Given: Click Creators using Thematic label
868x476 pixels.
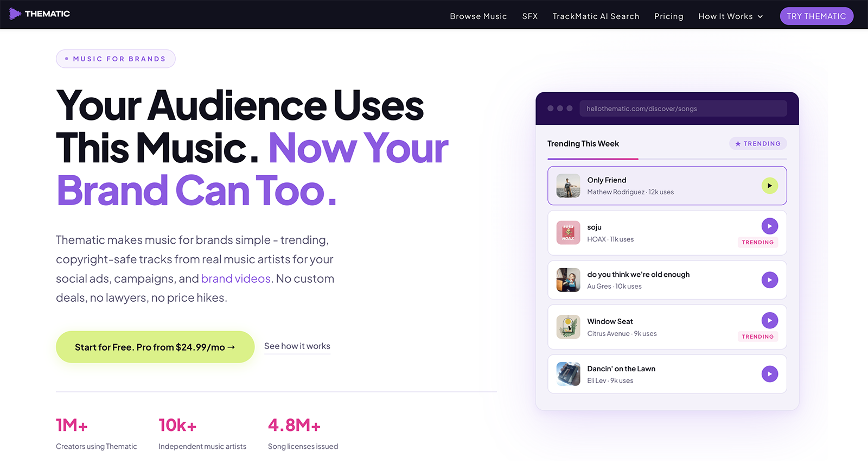Looking at the screenshot, I should point(97,447).
